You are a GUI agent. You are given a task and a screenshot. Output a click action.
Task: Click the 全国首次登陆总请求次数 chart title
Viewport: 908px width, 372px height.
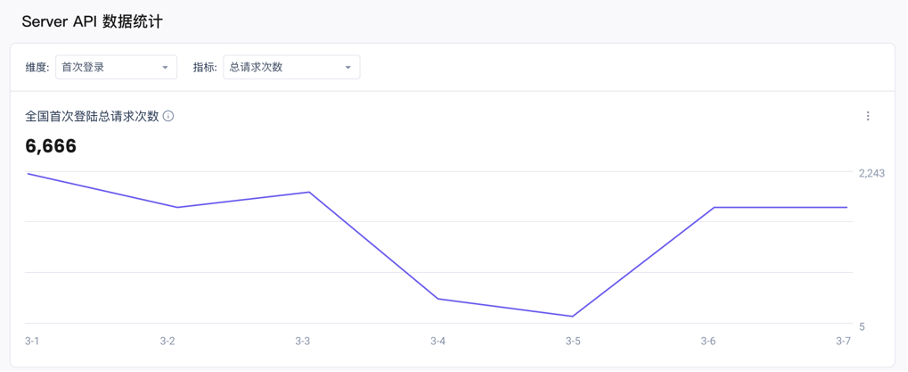(x=92, y=116)
